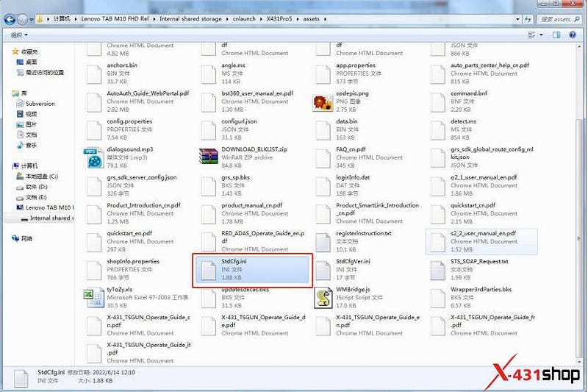Select the grs_sp.bks file icon
This screenshot has height=392, width=588.
209,185
